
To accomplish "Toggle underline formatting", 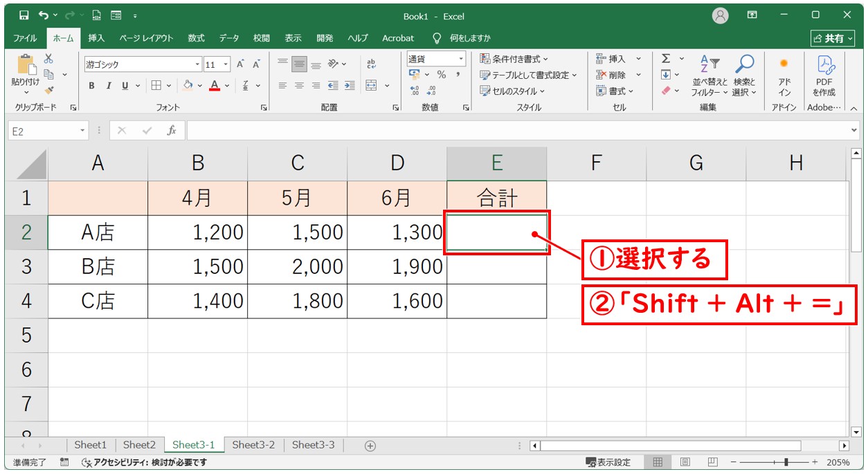I will pyautogui.click(x=125, y=86).
